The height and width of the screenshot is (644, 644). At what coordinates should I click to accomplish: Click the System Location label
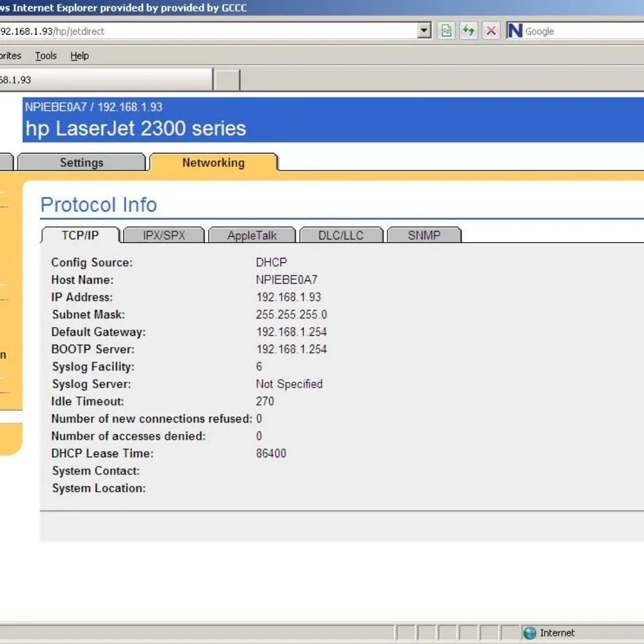click(x=99, y=488)
